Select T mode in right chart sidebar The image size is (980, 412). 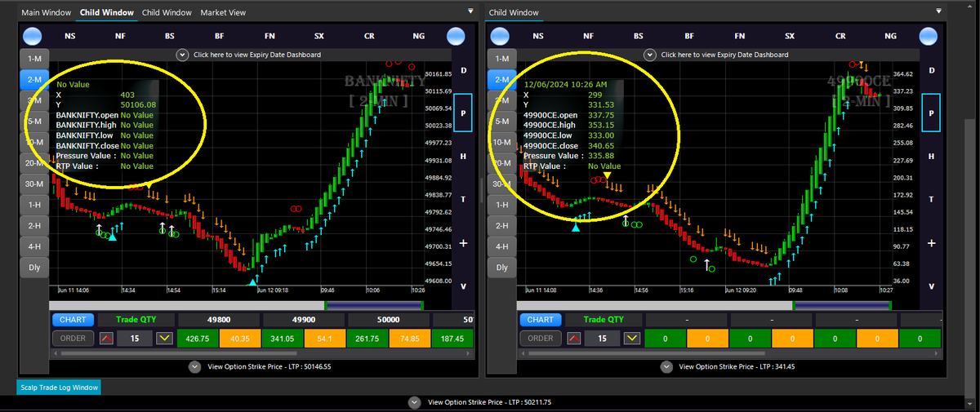coord(931,199)
